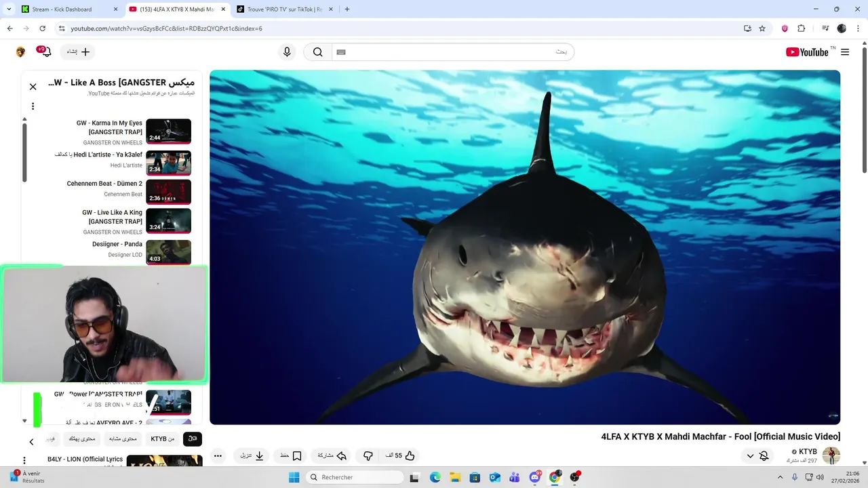Open the notifications bell with 9+ badge
Screen dimensions: 868x488
click(x=46, y=52)
